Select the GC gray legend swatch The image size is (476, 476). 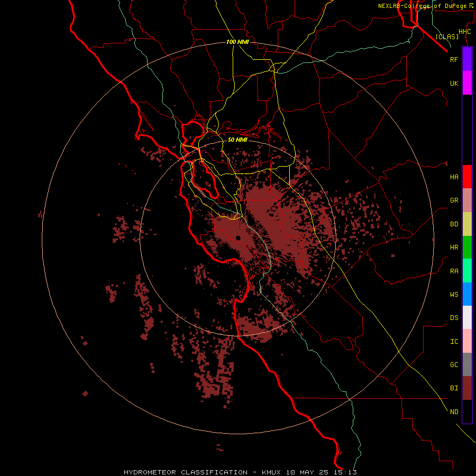[467, 364]
